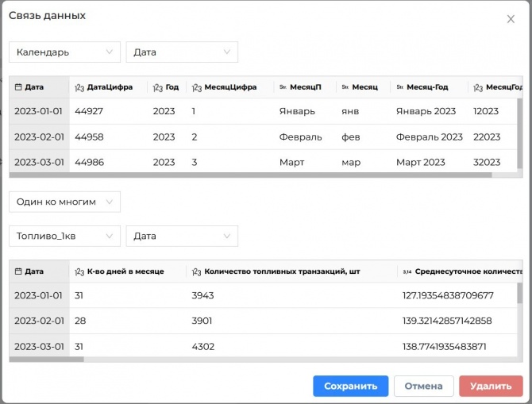
Task: Select the К-во дней в месяце header
Action: coord(128,271)
